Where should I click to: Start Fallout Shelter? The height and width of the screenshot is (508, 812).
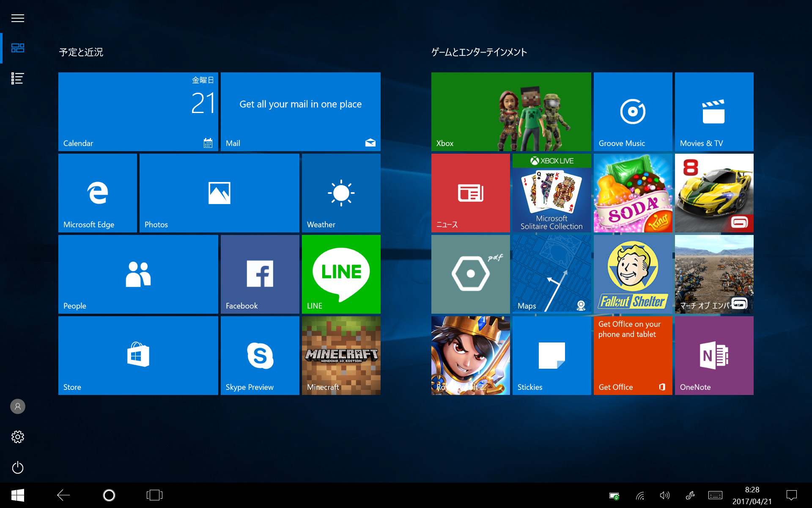point(632,274)
